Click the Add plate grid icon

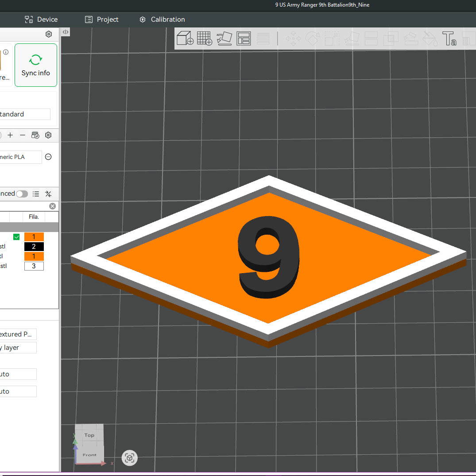click(x=205, y=39)
